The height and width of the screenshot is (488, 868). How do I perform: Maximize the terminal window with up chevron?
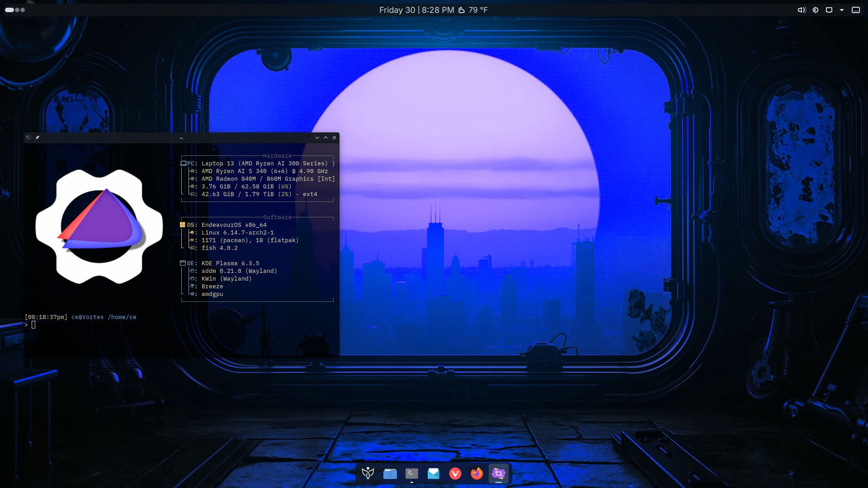[325, 137]
